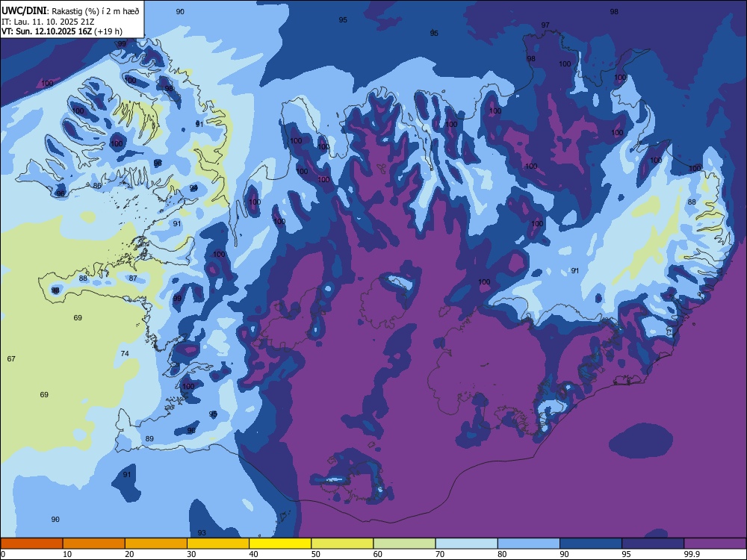
Task: Click the map value '93' near the legend
Action: coord(202,533)
